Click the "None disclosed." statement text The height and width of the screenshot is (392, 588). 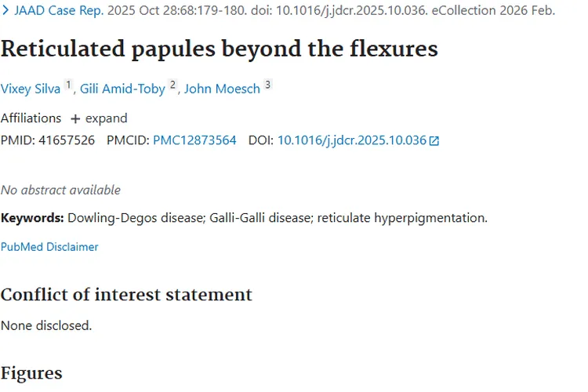(x=46, y=325)
